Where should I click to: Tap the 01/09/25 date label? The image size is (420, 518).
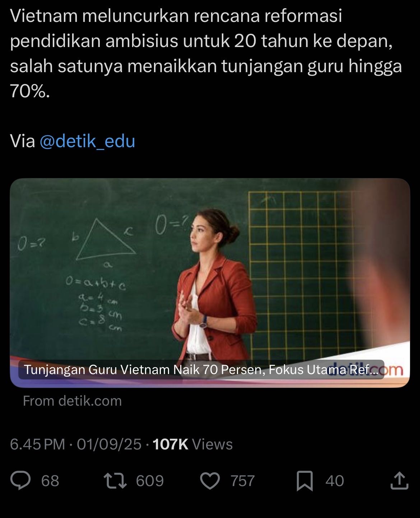(x=109, y=444)
